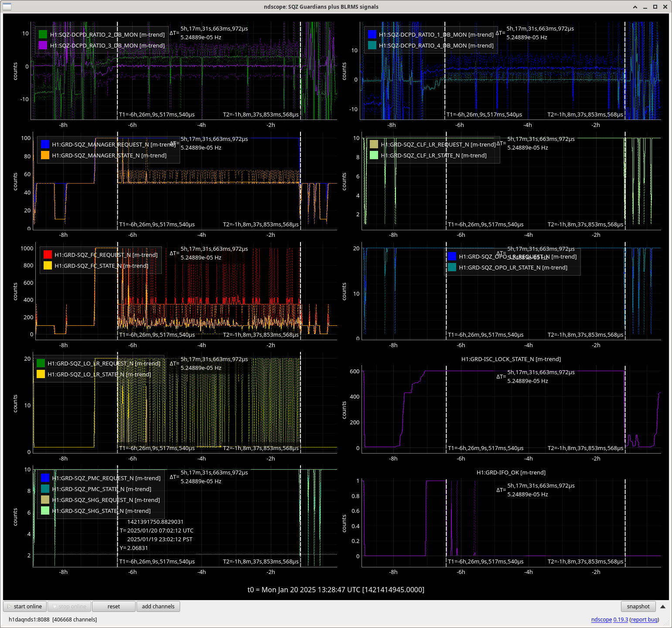Click T2 cursor label in IFO_OK plot
672x628 pixels.
[585, 561]
